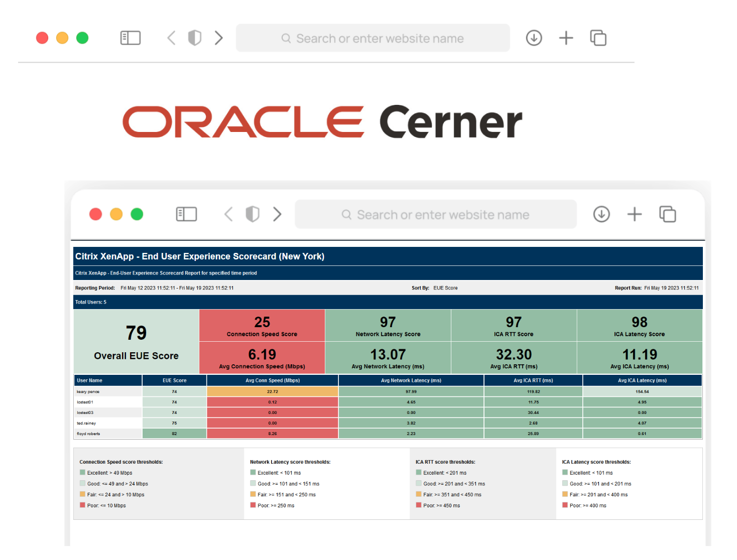Click the Avg Network Latency 13.07 tile
Screen dimensions: 737x560
pyautogui.click(x=388, y=358)
